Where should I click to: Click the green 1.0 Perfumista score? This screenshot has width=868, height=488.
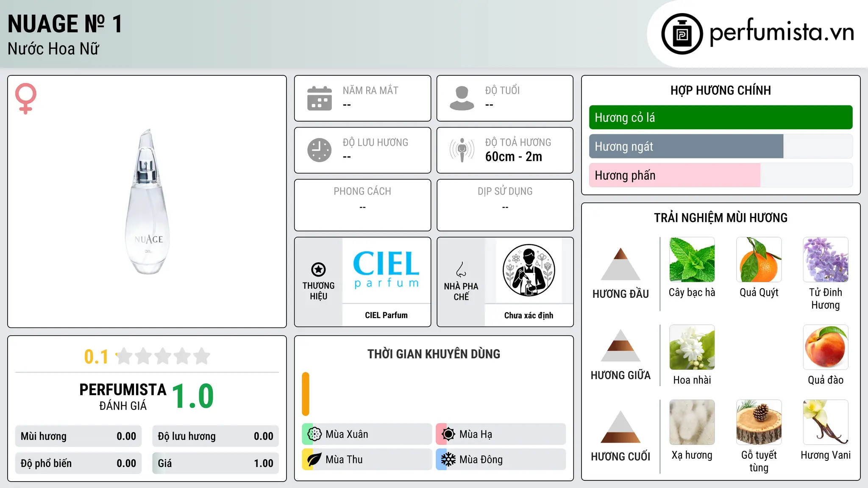[193, 396]
